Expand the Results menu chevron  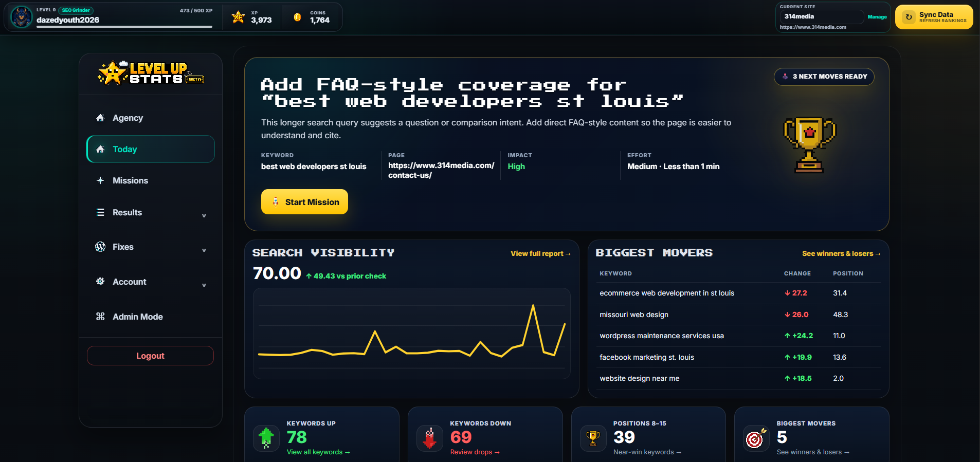coord(204,216)
